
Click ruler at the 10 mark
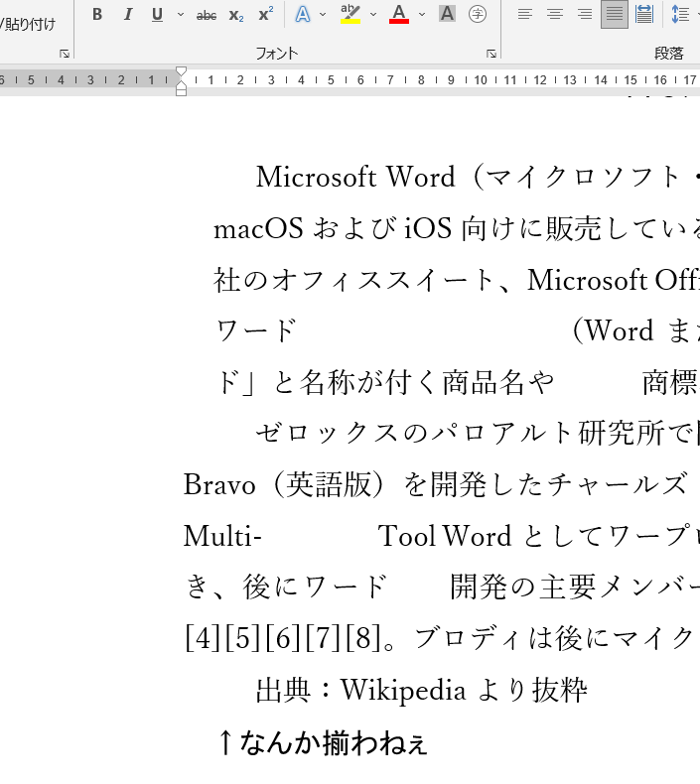[x=481, y=80]
